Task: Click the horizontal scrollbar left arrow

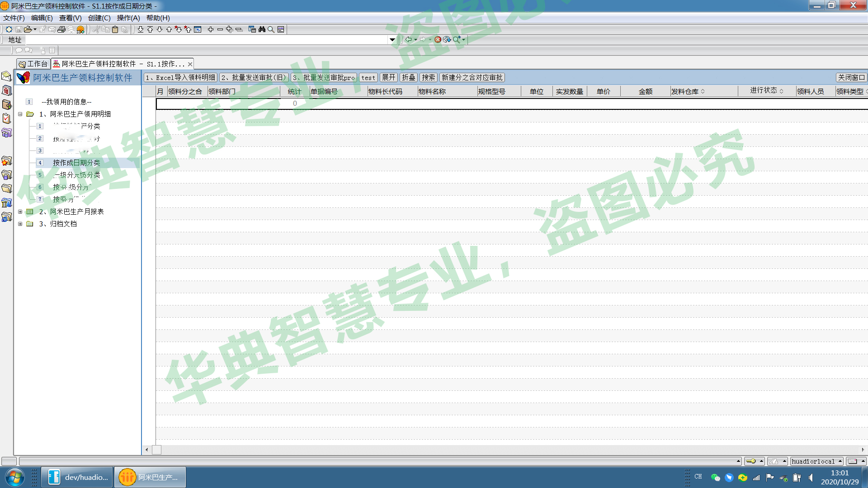Action: point(146,450)
